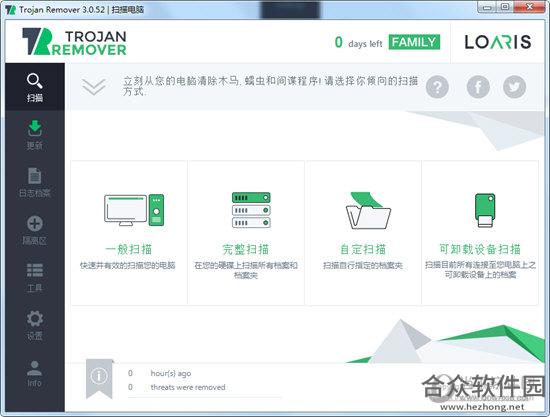Start 一般扫描 standard scan
Screen dimensions: 550x417
pyautogui.click(x=129, y=233)
